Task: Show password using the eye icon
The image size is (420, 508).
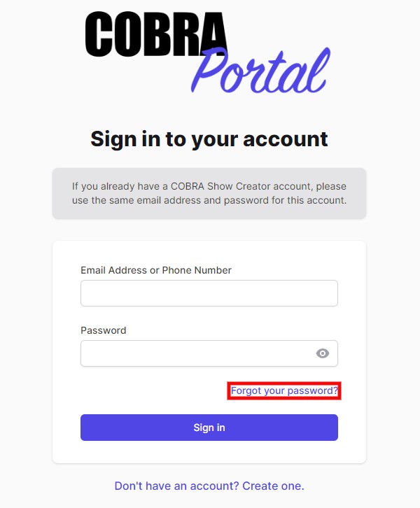Action: tap(322, 353)
